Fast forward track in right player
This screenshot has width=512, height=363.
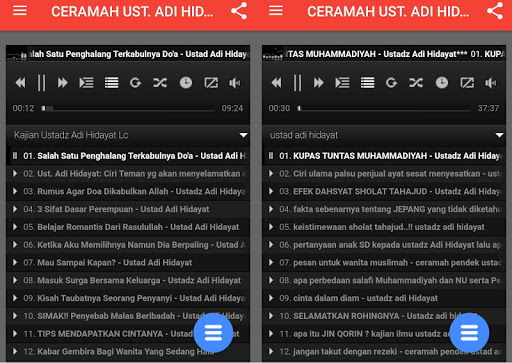click(x=318, y=82)
